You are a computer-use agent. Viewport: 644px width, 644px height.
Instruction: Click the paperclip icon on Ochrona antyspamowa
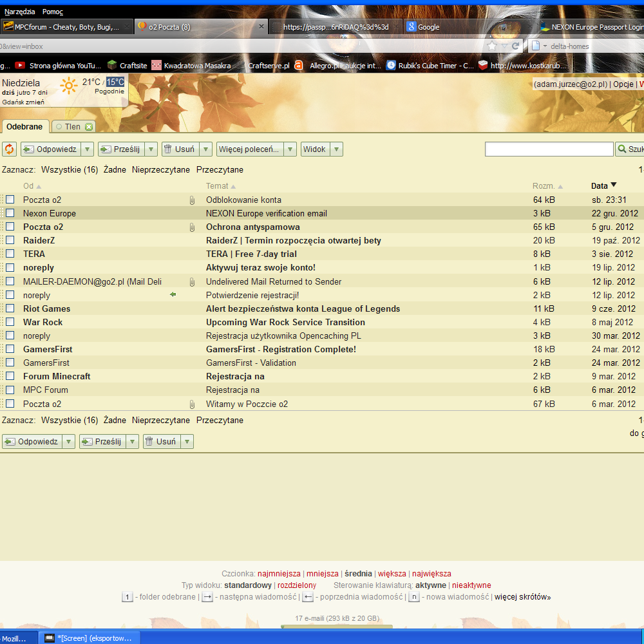click(x=192, y=227)
